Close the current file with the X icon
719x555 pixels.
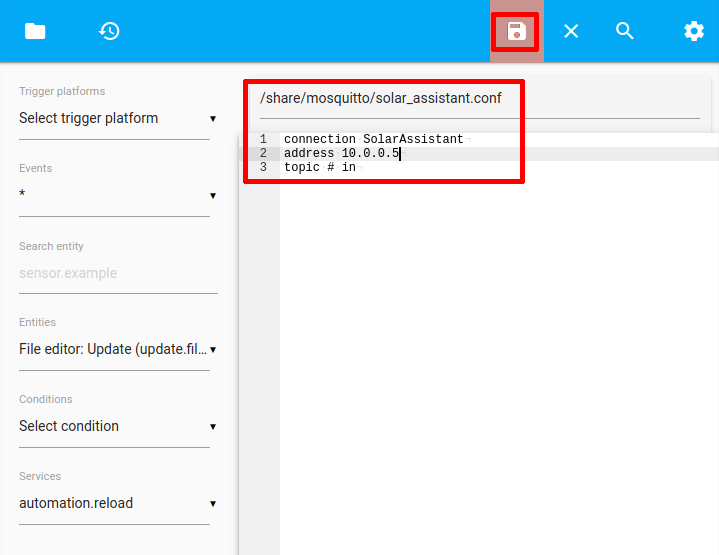[571, 31]
